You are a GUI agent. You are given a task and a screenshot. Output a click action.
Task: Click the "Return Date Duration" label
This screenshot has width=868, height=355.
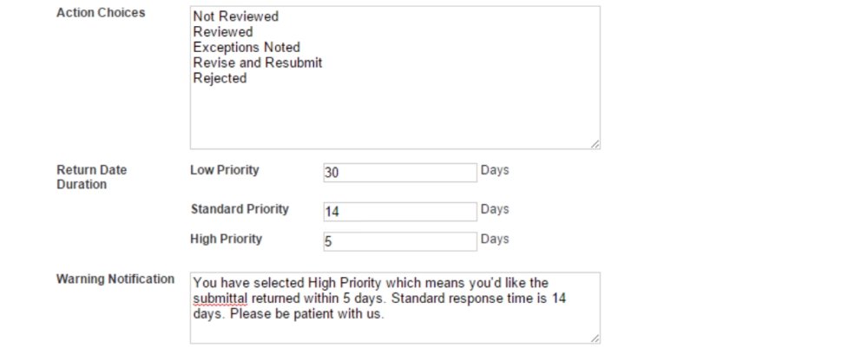[91, 177]
